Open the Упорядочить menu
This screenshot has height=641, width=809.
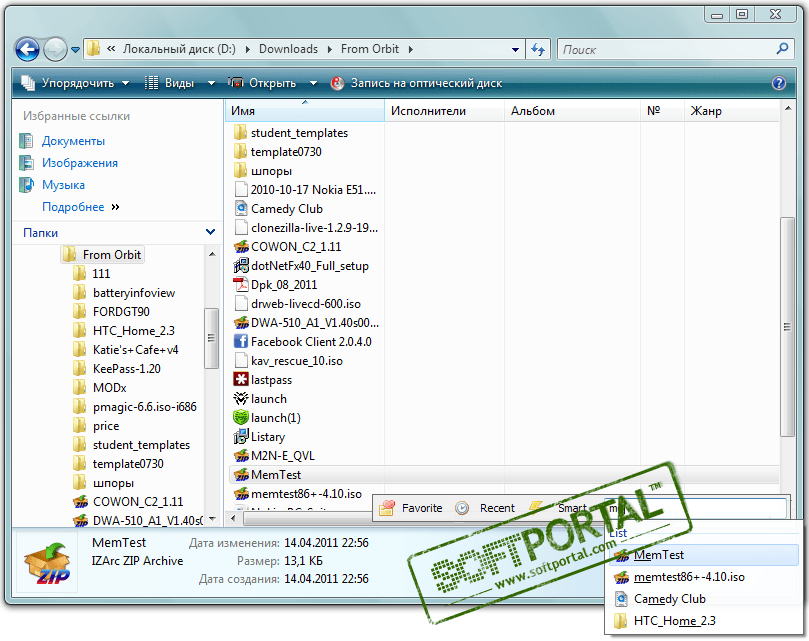pos(76,83)
